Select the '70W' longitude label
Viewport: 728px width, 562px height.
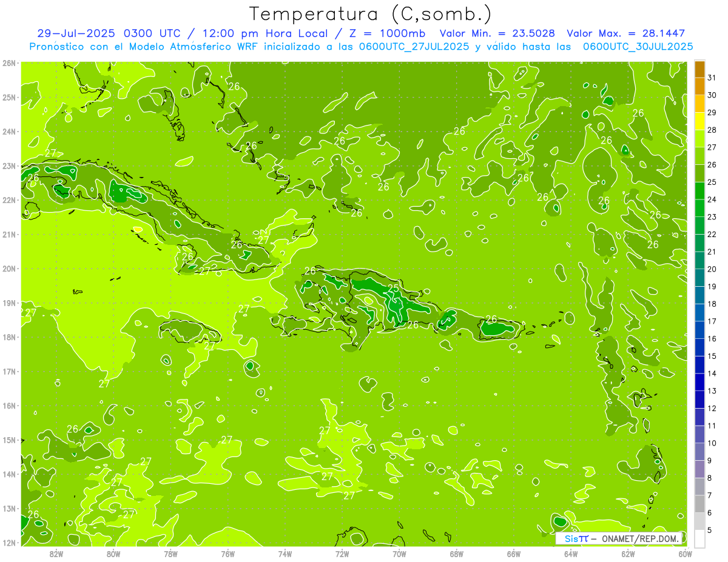tap(399, 554)
